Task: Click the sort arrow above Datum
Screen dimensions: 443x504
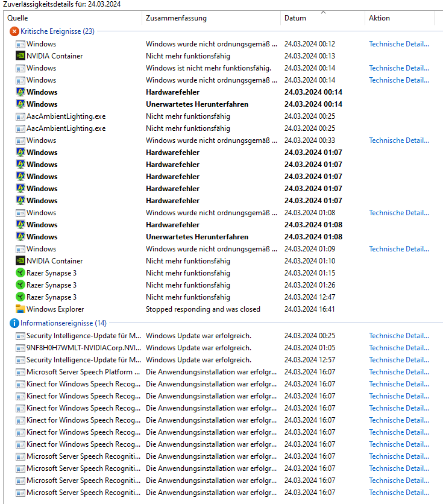Action: 324,13
